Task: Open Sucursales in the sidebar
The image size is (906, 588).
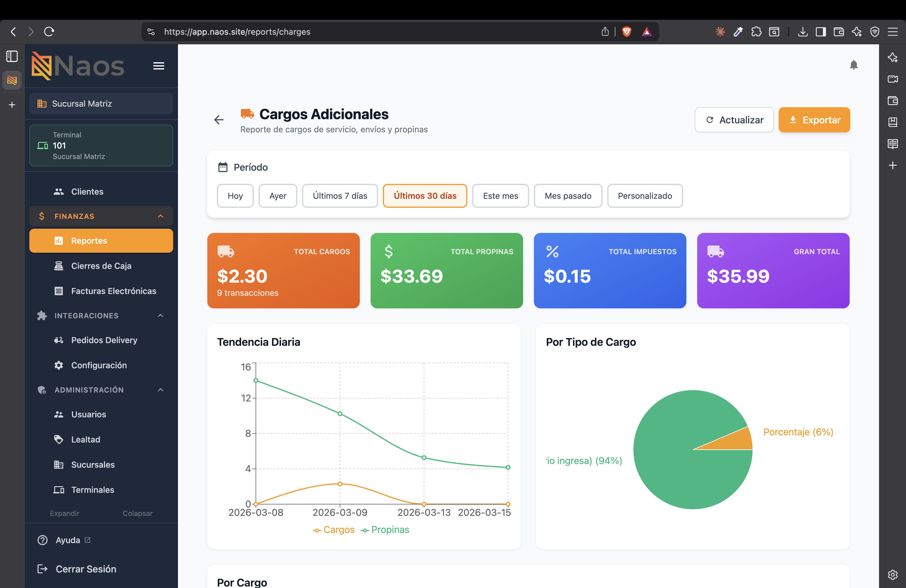Action: [x=101, y=464]
